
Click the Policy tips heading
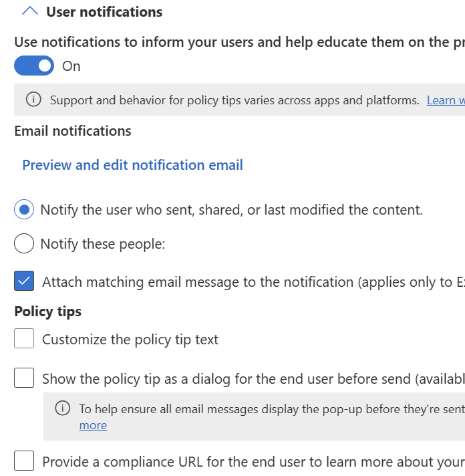tap(48, 312)
